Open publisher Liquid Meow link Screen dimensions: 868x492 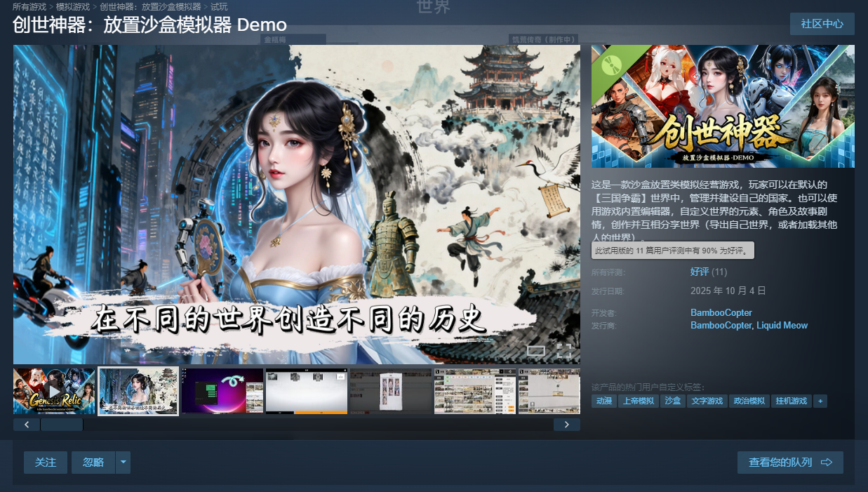pos(782,326)
